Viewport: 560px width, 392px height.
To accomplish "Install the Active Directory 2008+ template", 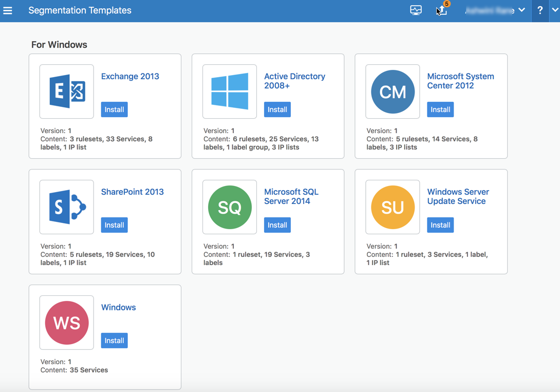I will click(x=277, y=109).
